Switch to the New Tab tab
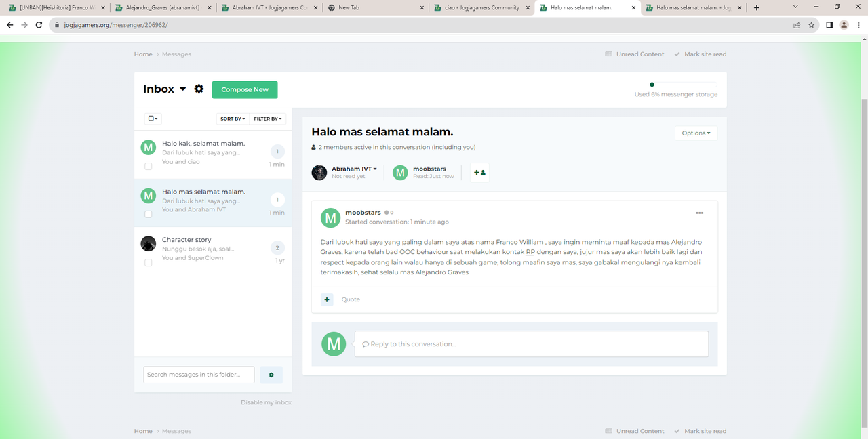The image size is (868, 439). click(374, 7)
